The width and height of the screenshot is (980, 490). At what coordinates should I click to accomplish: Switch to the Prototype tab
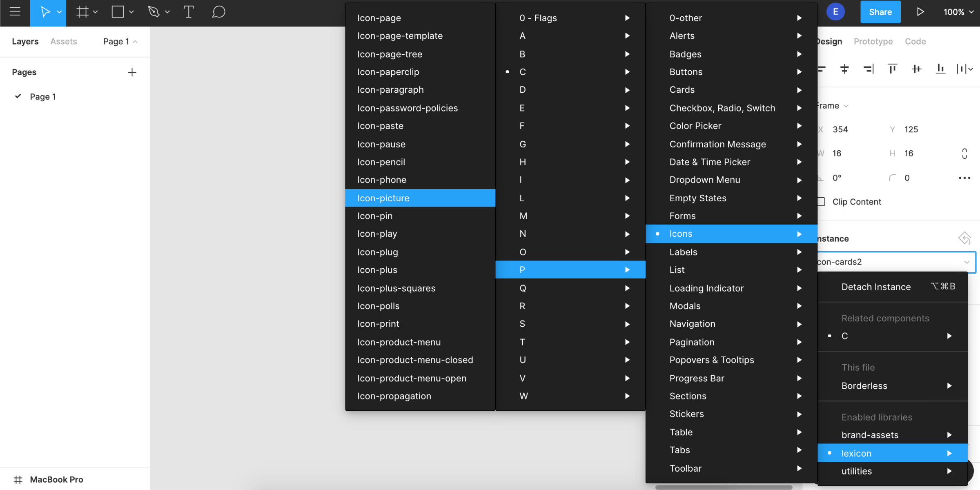[873, 41]
